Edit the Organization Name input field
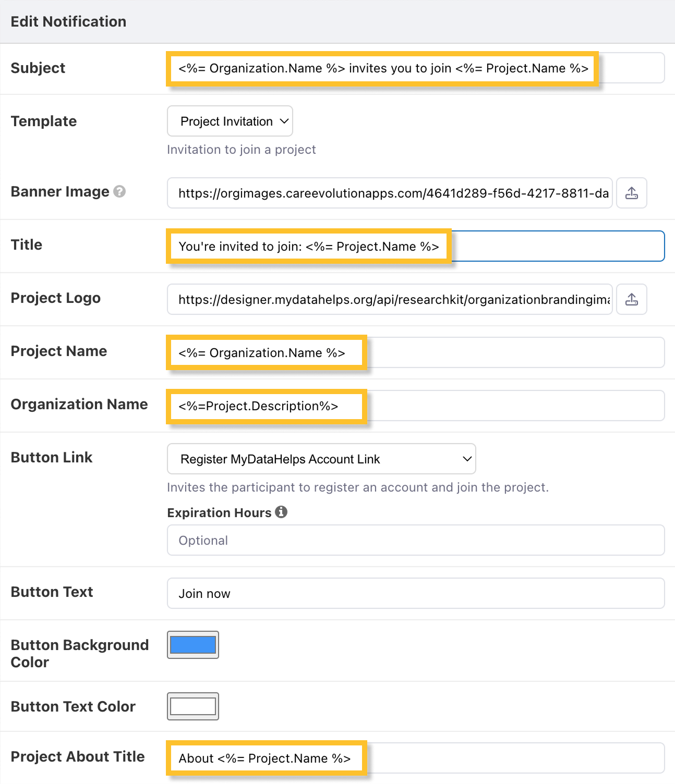Image resolution: width=675 pixels, height=784 pixels. 415,406
